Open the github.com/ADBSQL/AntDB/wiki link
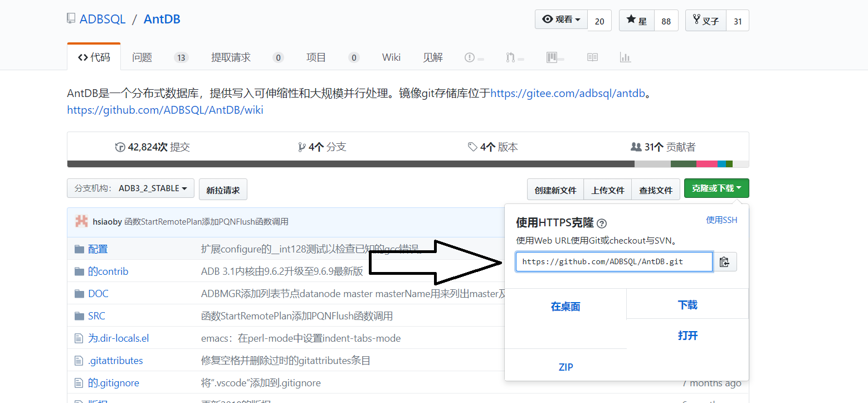Screen dimensions: 868x403 pos(165,110)
